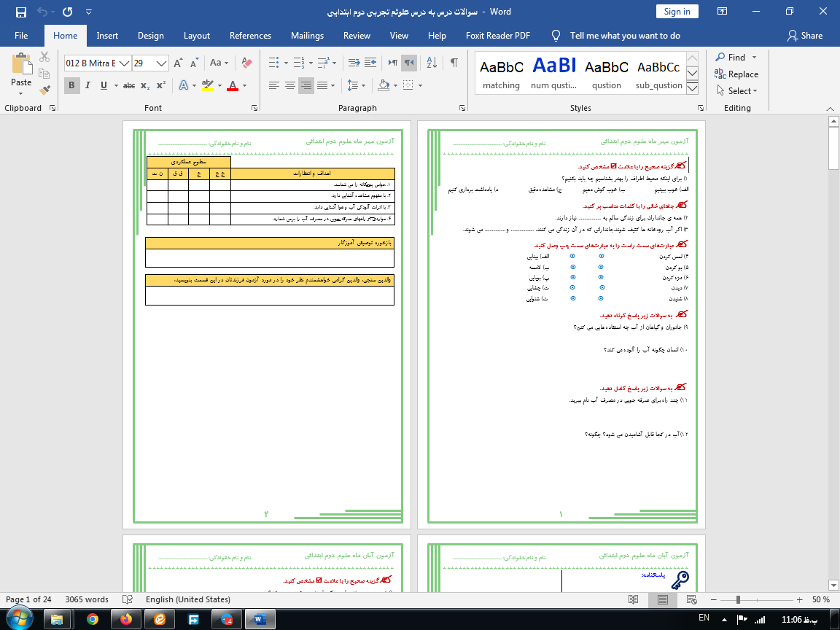Toggle Show/Hide paragraph marks

click(454, 63)
